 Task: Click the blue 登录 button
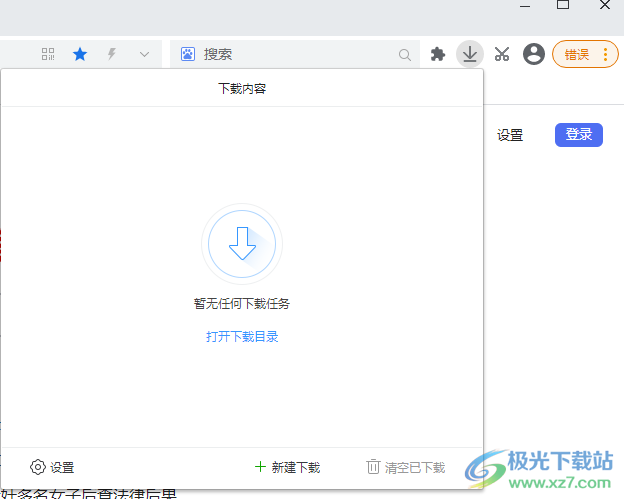579,135
